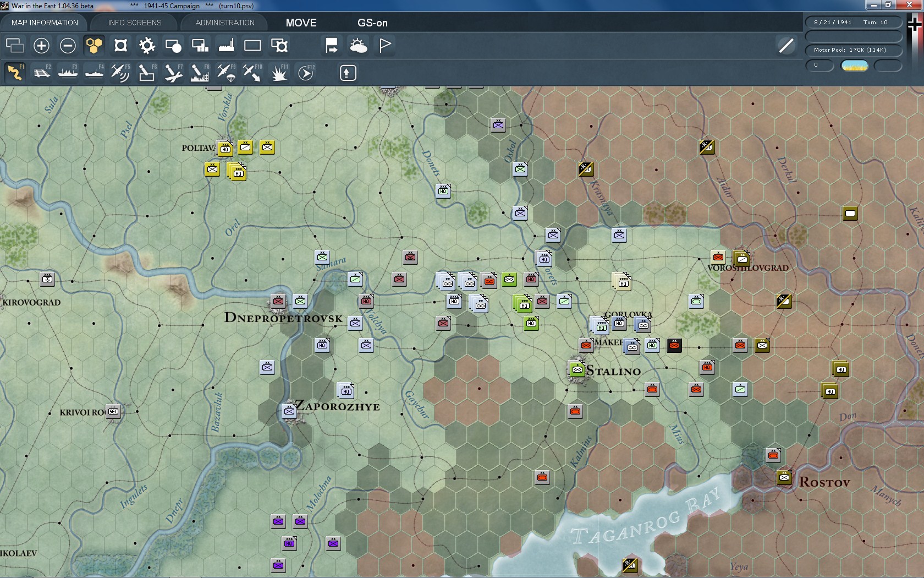Viewport: 924px width, 578px height.
Task: Click the date and Turn 10 field
Action: [x=854, y=23]
